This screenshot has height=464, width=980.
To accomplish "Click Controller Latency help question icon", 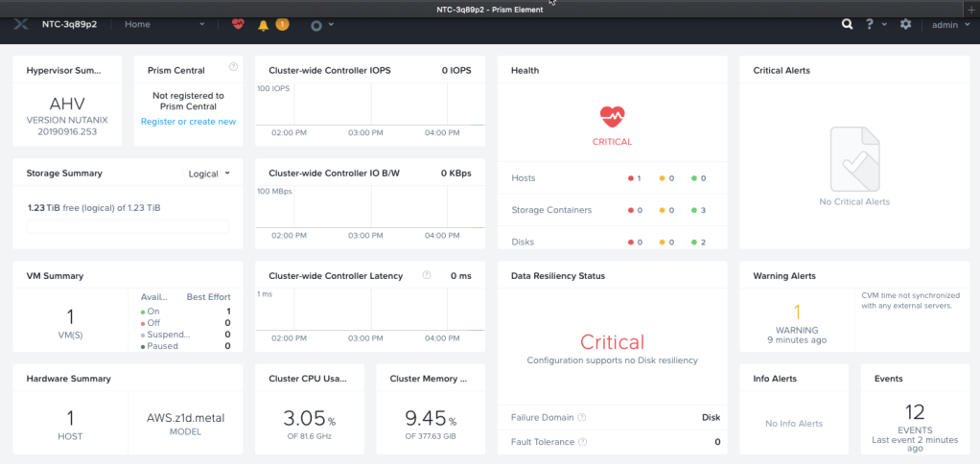I will point(427,275).
